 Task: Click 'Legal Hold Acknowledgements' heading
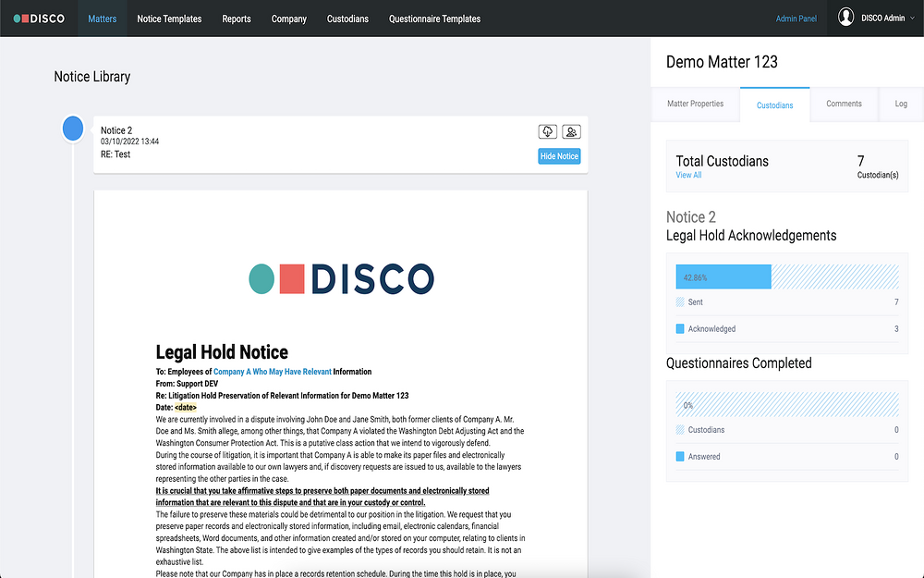click(x=750, y=235)
